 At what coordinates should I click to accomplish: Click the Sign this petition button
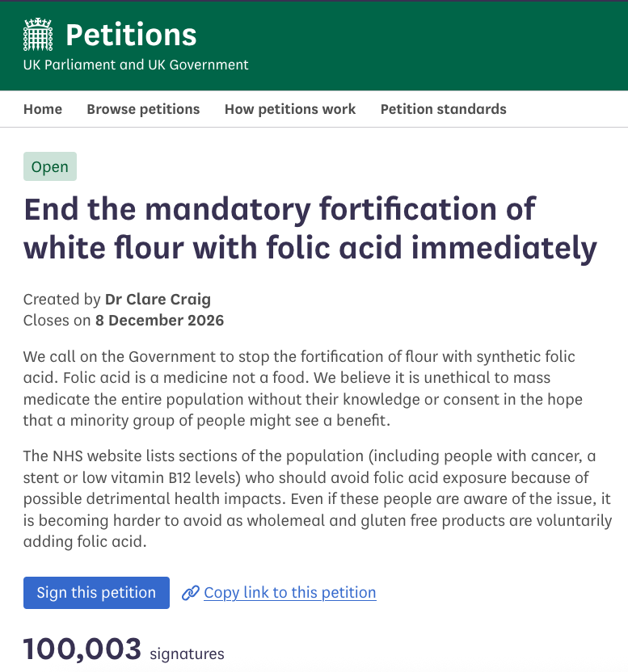tap(96, 593)
